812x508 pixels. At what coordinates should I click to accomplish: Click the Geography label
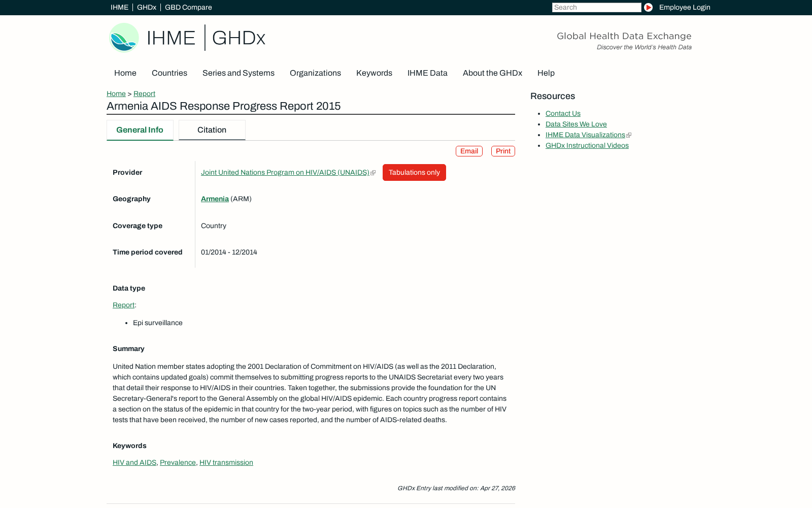(x=131, y=199)
